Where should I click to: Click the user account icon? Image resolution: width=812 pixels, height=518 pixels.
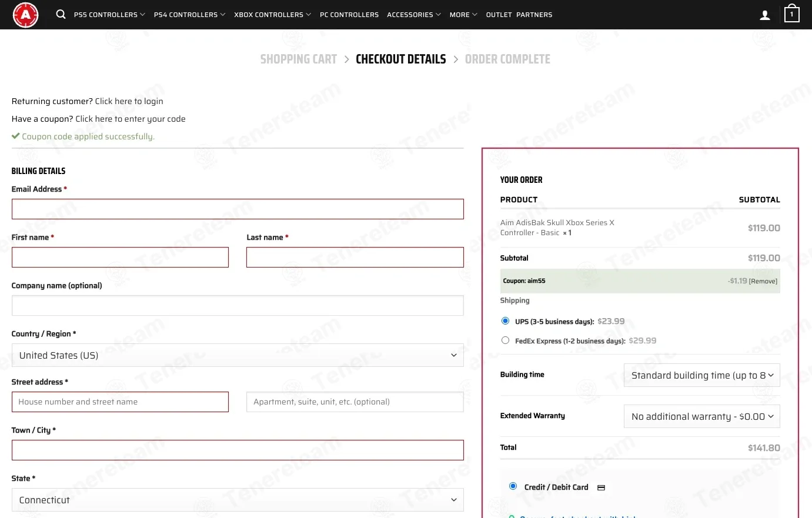pos(764,15)
